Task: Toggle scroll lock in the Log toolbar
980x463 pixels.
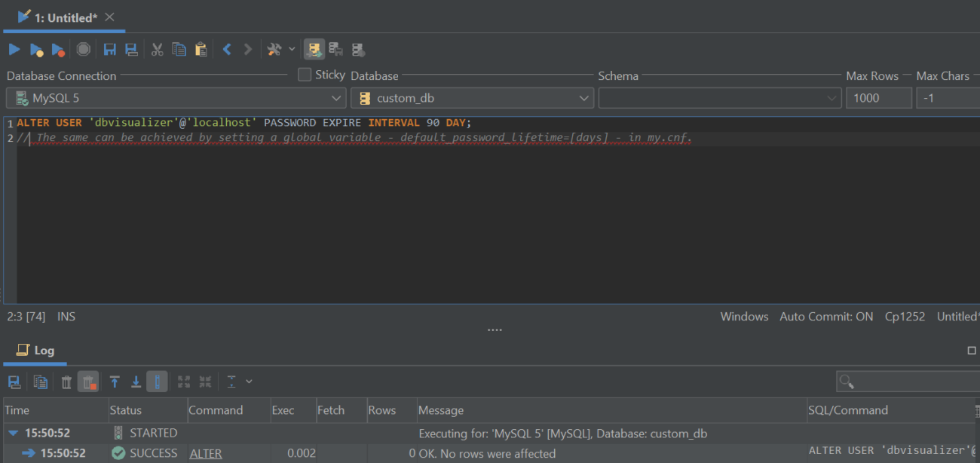Action: pos(157,382)
